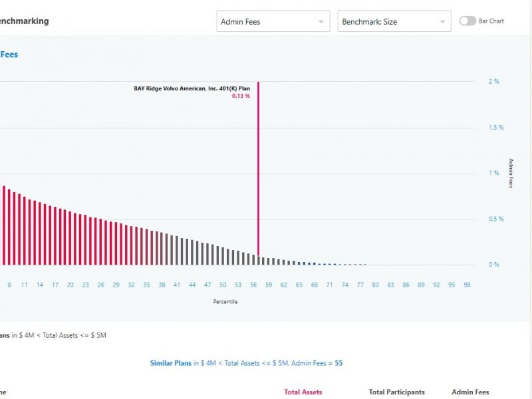Expand the Benchmark: Size dropdown
The image size is (532, 399).
[x=394, y=21]
